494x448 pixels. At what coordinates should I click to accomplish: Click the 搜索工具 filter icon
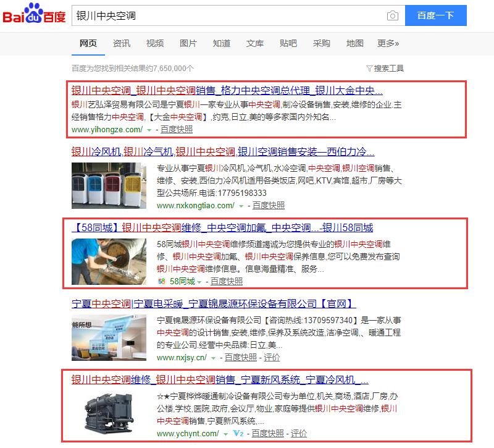369,68
